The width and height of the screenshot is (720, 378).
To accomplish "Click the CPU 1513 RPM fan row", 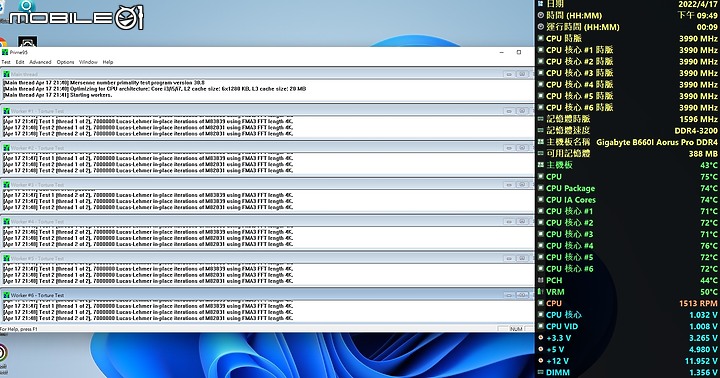I will pyautogui.click(x=628, y=303).
